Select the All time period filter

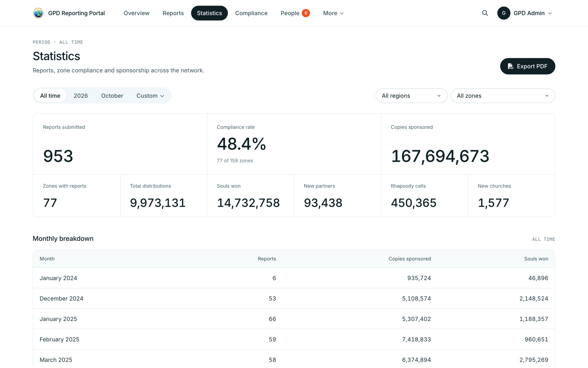point(50,96)
